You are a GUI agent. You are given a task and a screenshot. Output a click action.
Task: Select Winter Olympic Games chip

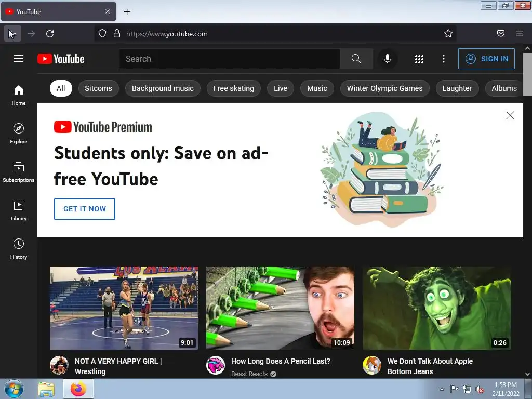pos(385,88)
